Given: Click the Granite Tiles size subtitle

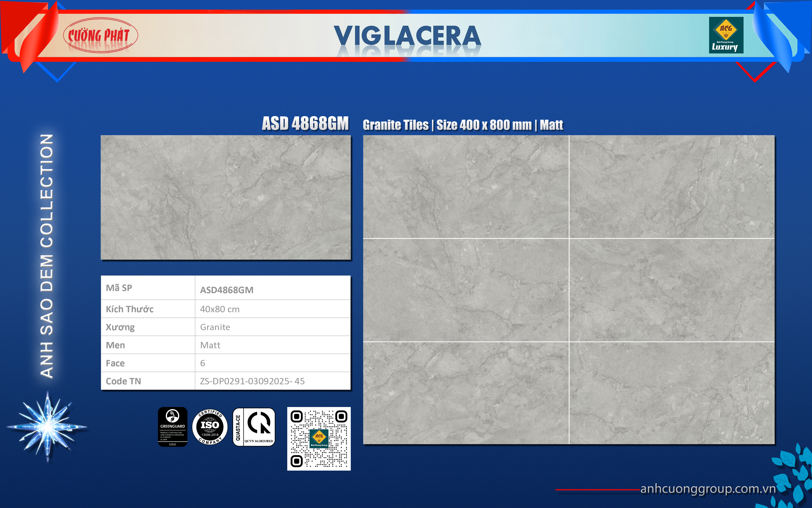Looking at the screenshot, I should 463,125.
